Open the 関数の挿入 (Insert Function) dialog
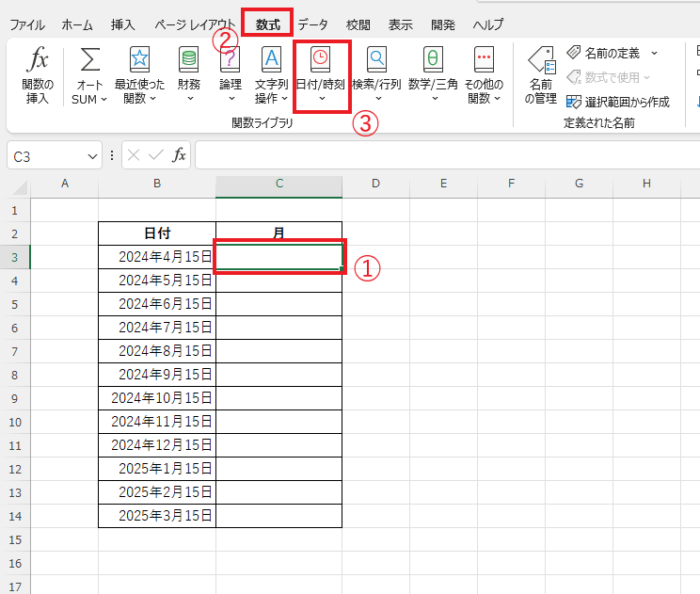 (38, 75)
